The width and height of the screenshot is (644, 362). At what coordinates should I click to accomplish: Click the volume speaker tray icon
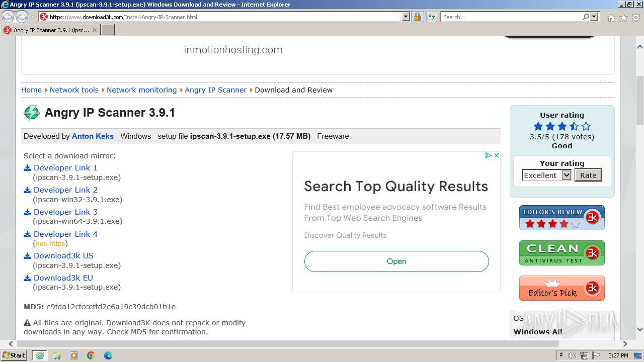(x=572, y=355)
